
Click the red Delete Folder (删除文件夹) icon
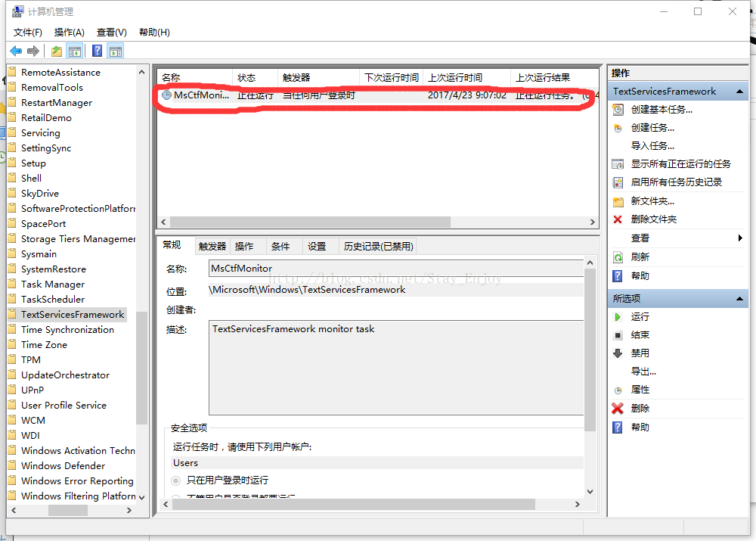(618, 219)
